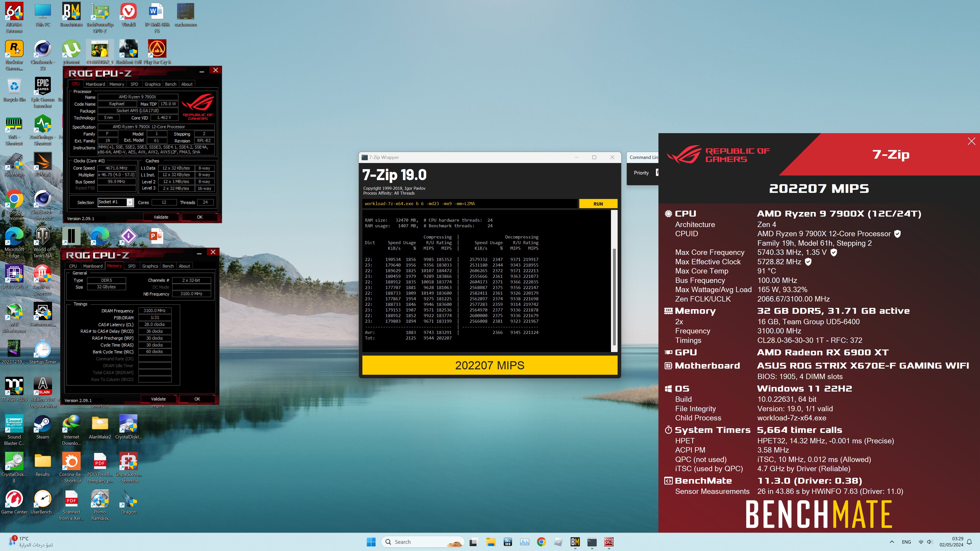Click Validate in lower CPU-Z Memory window

[158, 399]
